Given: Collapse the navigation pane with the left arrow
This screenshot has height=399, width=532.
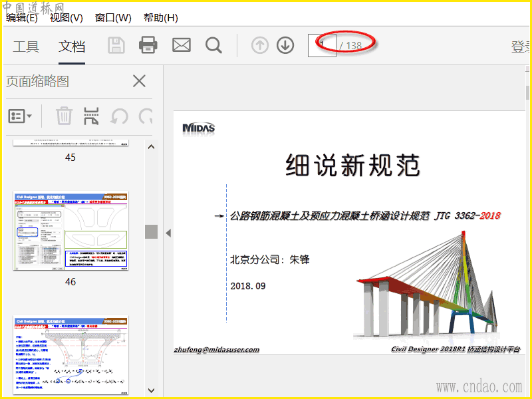Looking at the screenshot, I should [168, 233].
